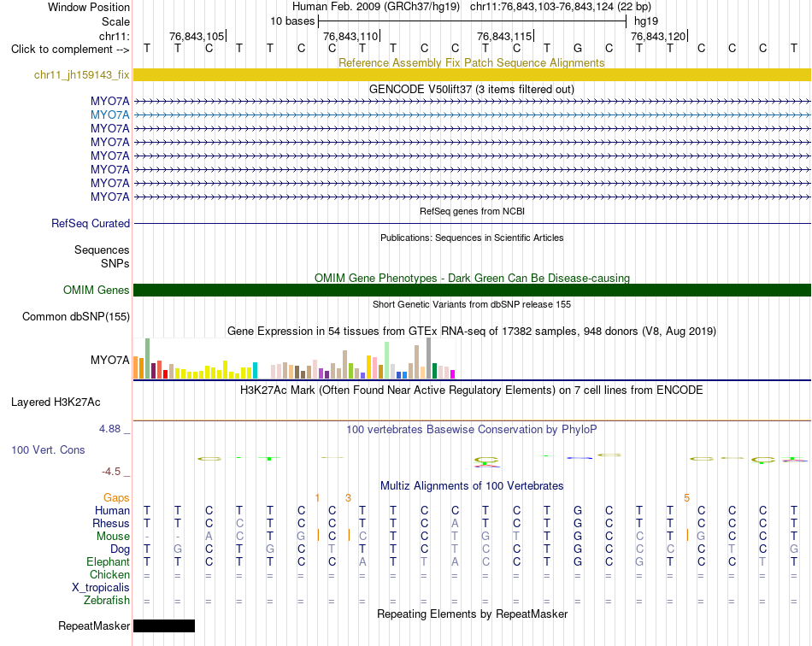This screenshot has height=646, width=812.
Task: Click the gap count '1' in Gaps row
Action: pyautogui.click(x=317, y=498)
